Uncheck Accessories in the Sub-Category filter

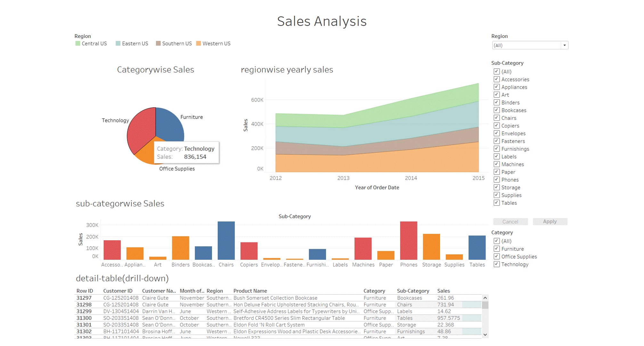496,79
